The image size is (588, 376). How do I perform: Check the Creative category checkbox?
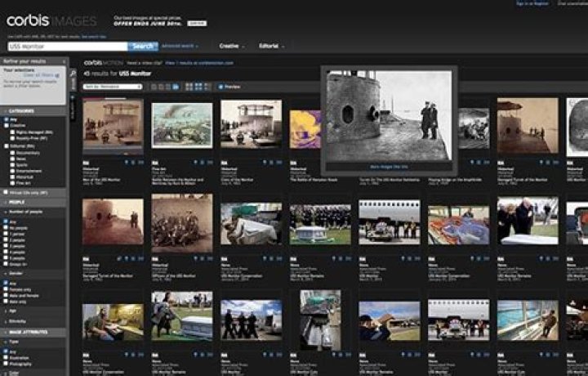tap(7, 126)
